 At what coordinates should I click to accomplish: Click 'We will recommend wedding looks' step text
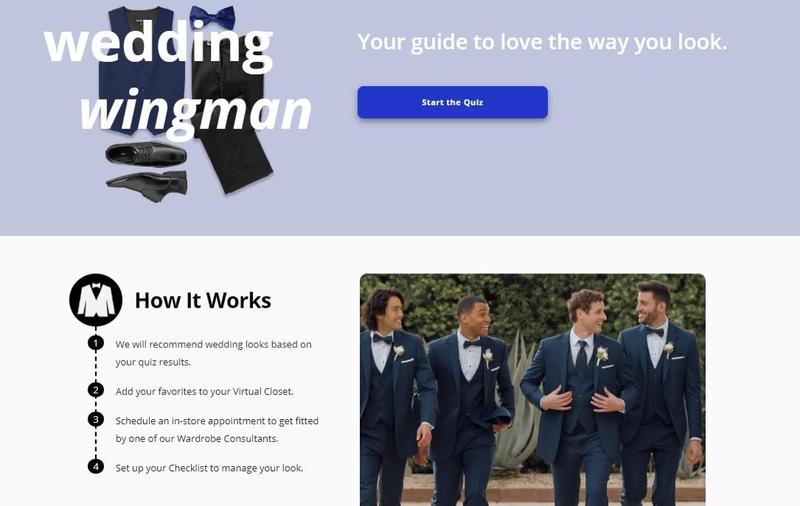coord(213,353)
